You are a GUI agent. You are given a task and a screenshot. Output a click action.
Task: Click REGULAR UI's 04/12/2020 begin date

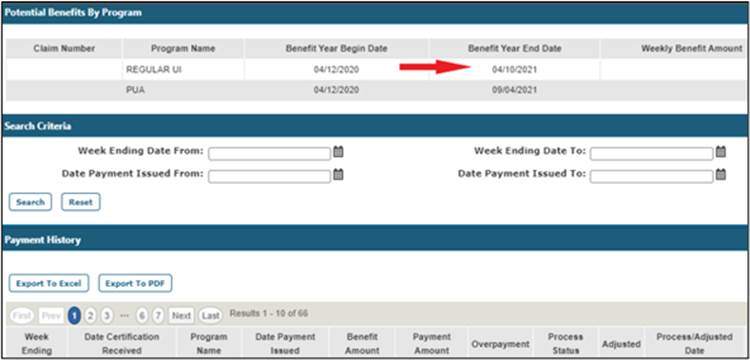336,70
